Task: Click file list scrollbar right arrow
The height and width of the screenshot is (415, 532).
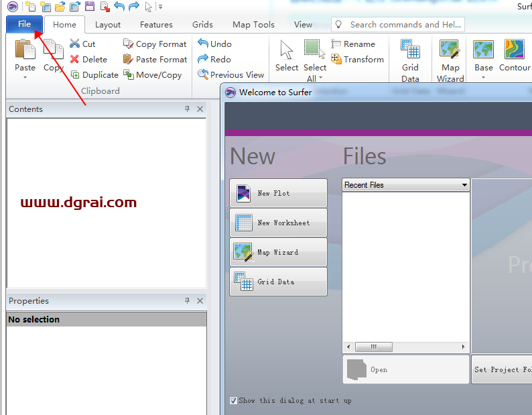Action: [x=464, y=347]
